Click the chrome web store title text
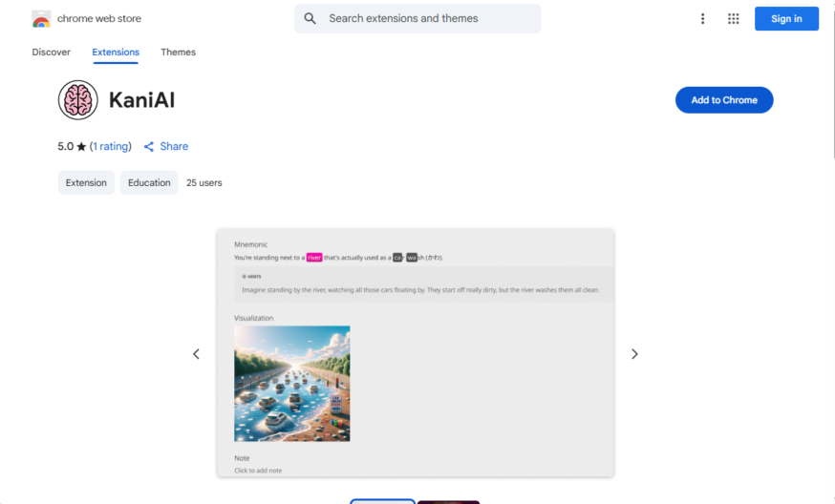This screenshot has height=504, width=835. (x=99, y=19)
